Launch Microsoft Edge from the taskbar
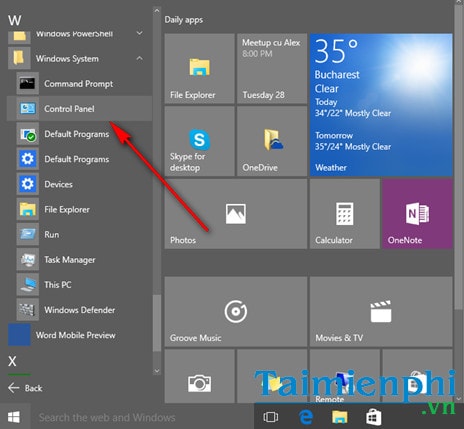This screenshot has width=464, height=429. pos(305,417)
